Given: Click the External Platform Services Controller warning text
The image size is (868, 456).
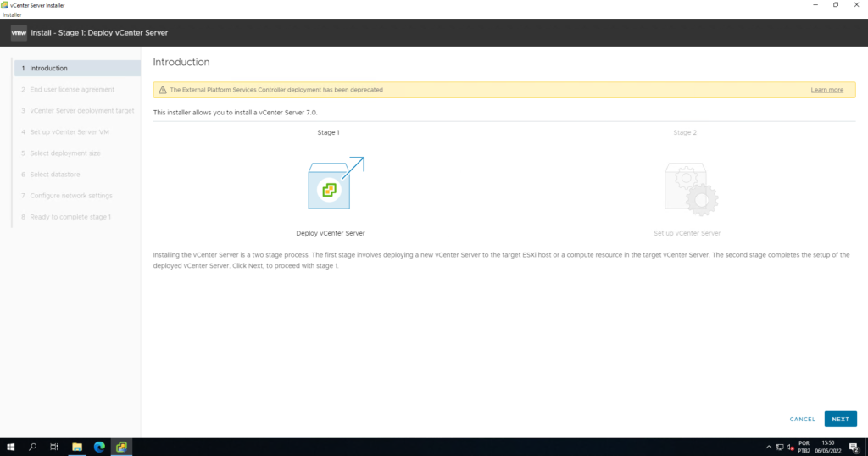Looking at the screenshot, I should click(276, 90).
